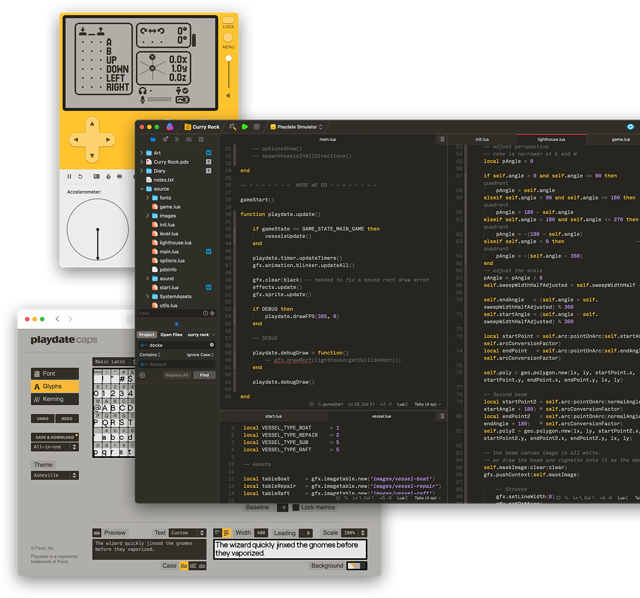
Task: Switch to the lighthouse.lua tab
Action: click(x=551, y=139)
